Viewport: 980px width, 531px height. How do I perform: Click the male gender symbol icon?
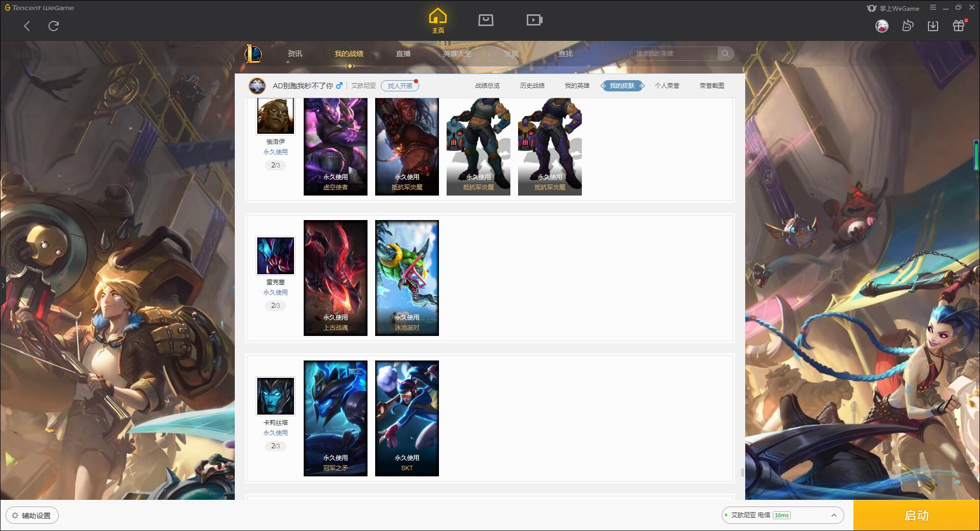(x=339, y=86)
